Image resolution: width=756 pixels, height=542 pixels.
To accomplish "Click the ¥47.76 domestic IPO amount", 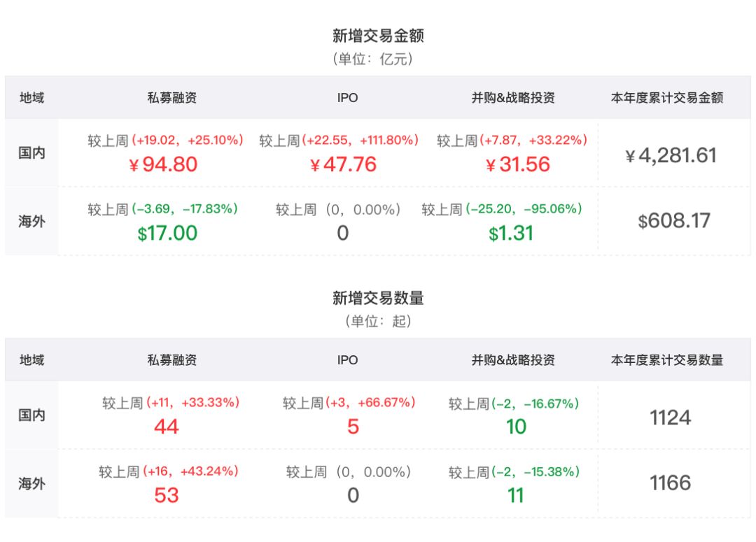I will [x=343, y=164].
